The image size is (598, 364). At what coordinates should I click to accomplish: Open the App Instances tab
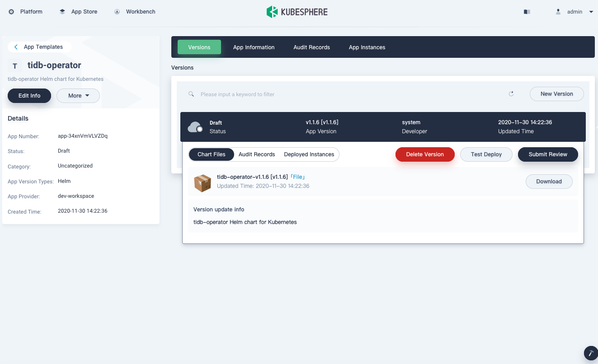click(x=367, y=47)
